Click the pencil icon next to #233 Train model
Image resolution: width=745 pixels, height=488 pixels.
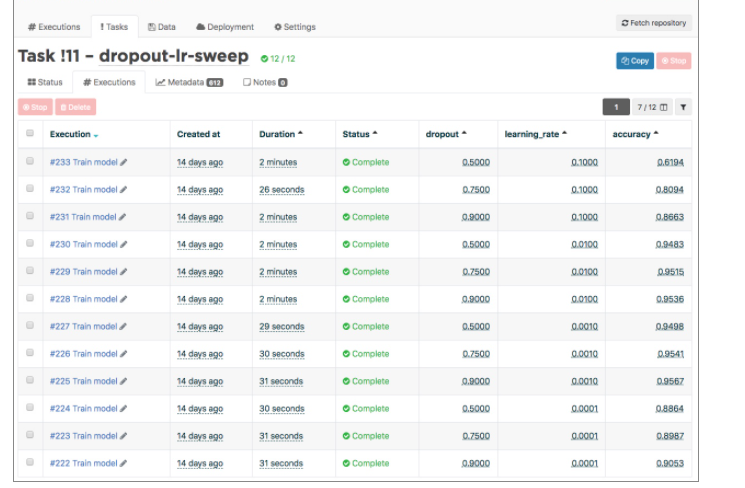click(124, 162)
